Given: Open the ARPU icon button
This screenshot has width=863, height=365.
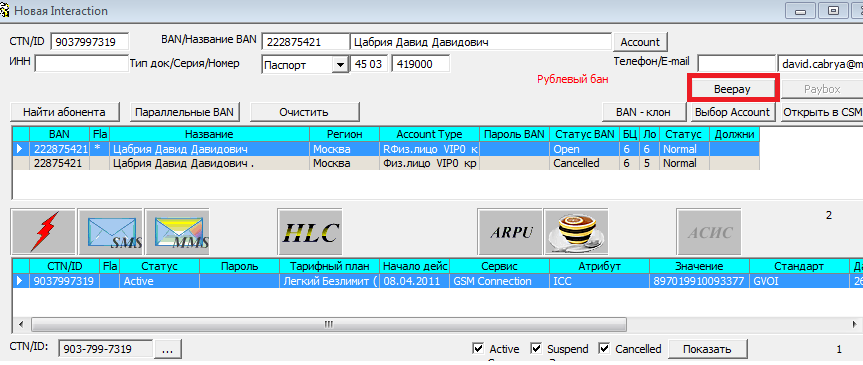Looking at the screenshot, I should 510,231.
